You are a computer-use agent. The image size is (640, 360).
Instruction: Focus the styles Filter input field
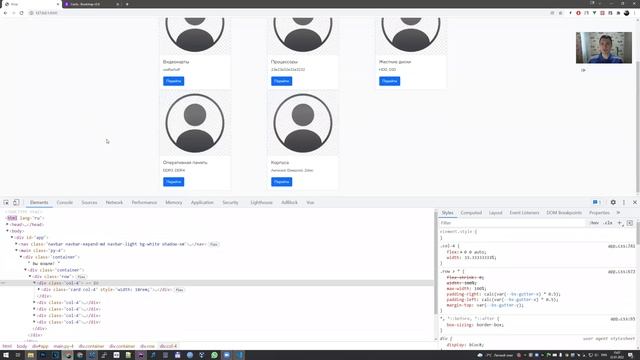coord(512,223)
